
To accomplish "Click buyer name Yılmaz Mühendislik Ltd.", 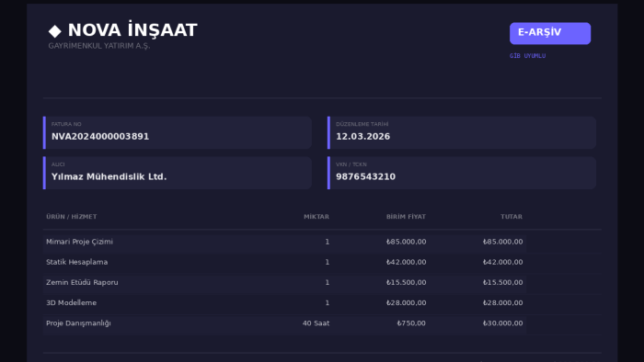I will [109, 176].
